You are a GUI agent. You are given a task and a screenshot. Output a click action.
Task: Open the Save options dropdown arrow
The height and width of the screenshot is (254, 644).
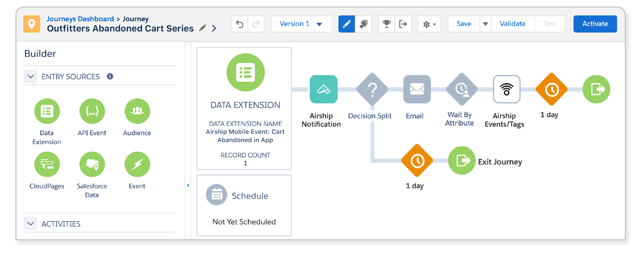pyautogui.click(x=485, y=24)
